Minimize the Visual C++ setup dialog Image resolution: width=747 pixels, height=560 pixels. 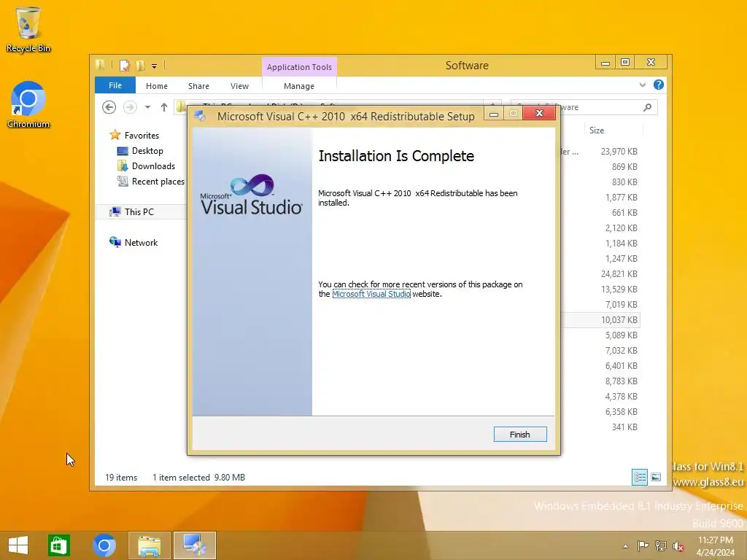(494, 113)
